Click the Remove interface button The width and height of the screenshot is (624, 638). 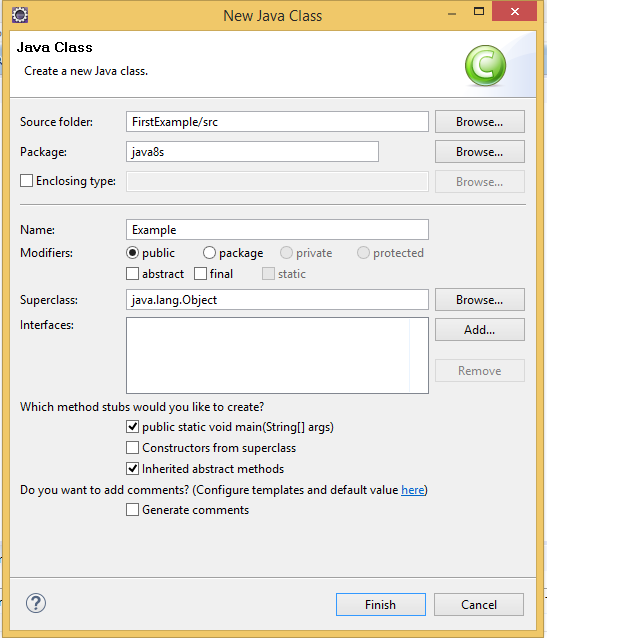click(480, 371)
